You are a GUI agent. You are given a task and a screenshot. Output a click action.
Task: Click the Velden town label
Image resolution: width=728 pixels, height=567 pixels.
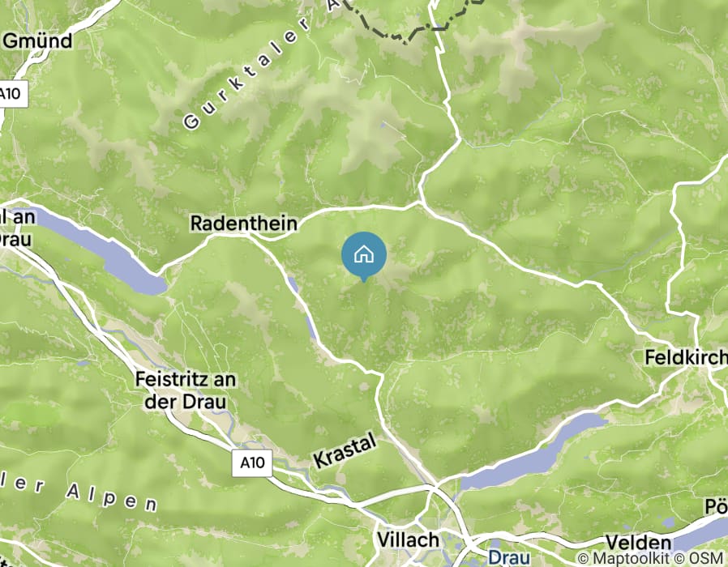pos(638,543)
